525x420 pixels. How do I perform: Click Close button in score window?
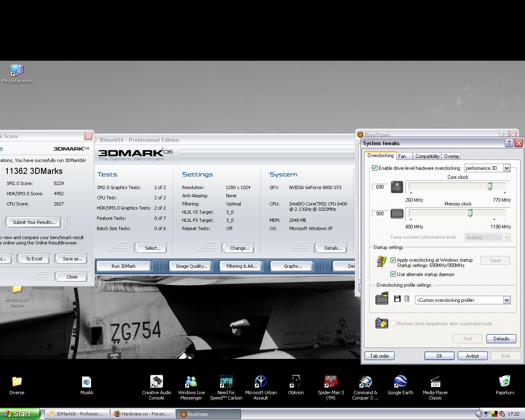[72, 277]
